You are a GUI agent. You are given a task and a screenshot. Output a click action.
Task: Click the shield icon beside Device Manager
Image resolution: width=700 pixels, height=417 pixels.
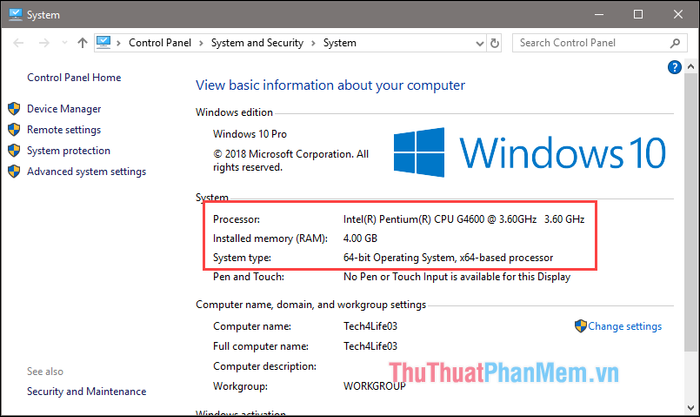click(x=14, y=108)
